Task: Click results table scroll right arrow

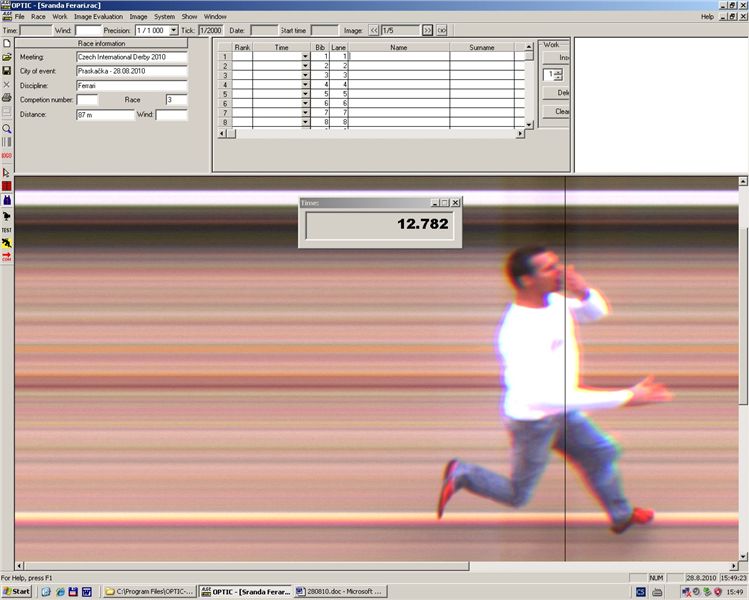Action: click(520, 134)
